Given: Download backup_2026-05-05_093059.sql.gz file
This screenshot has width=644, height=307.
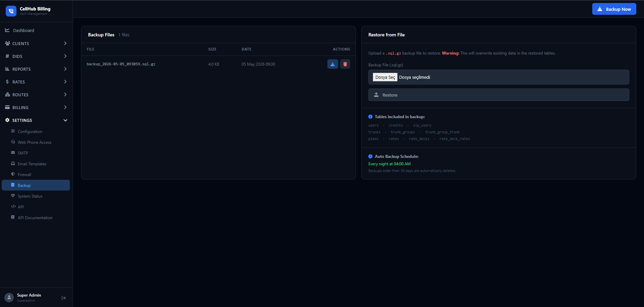Looking at the screenshot, I should pyautogui.click(x=333, y=64).
